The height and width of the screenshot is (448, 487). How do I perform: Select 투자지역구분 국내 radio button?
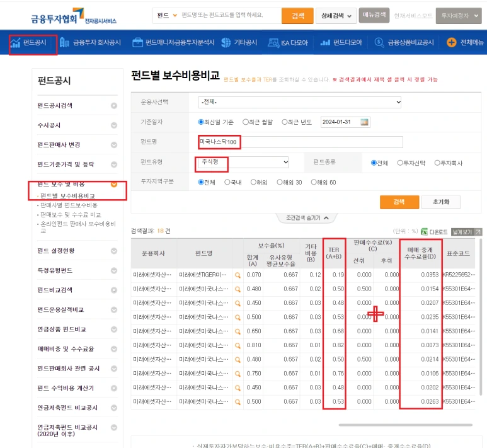[x=227, y=182]
